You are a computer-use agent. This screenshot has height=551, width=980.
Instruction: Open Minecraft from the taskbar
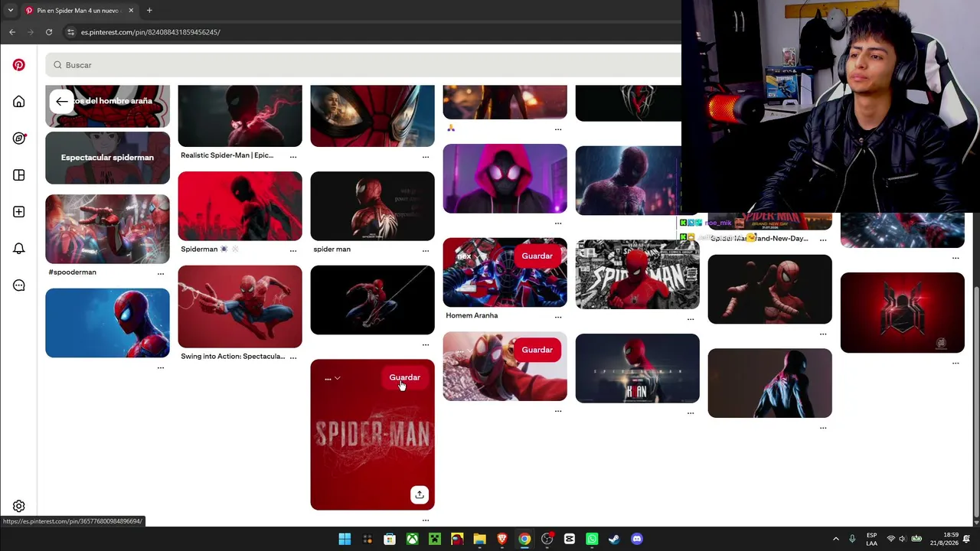(434, 539)
